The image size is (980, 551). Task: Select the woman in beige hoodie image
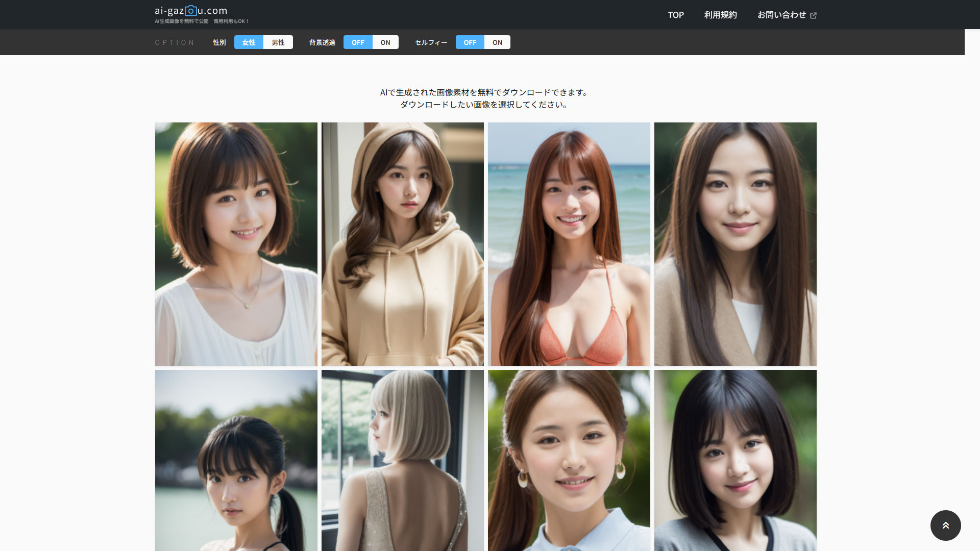click(403, 244)
